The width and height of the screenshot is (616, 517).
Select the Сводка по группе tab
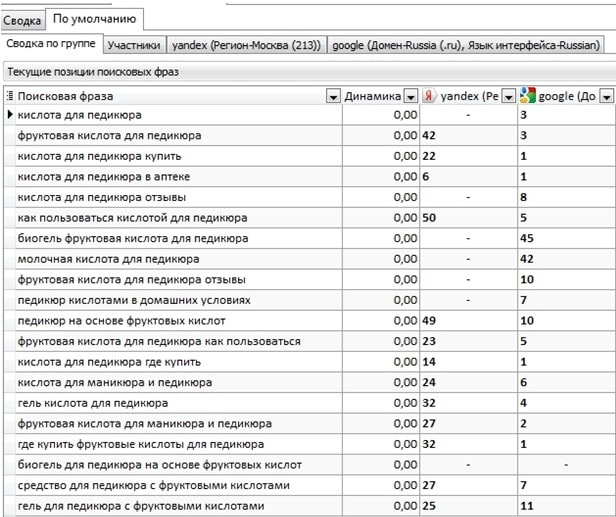click(x=50, y=45)
